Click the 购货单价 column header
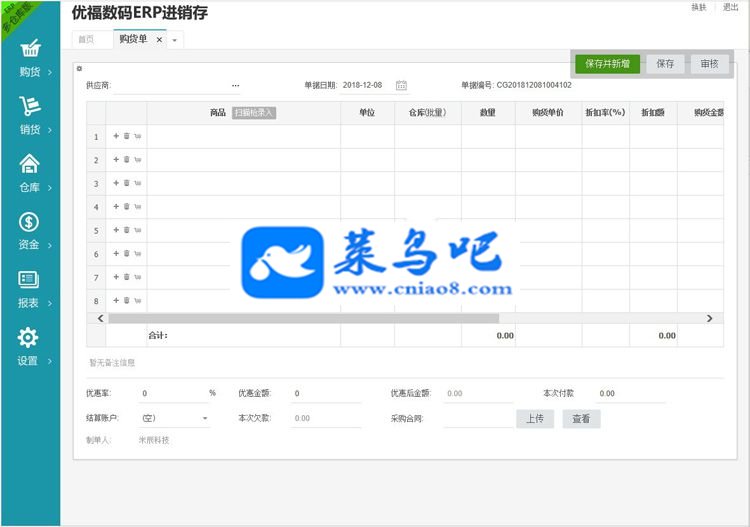Viewport: 750px width, 527px height. click(x=548, y=112)
